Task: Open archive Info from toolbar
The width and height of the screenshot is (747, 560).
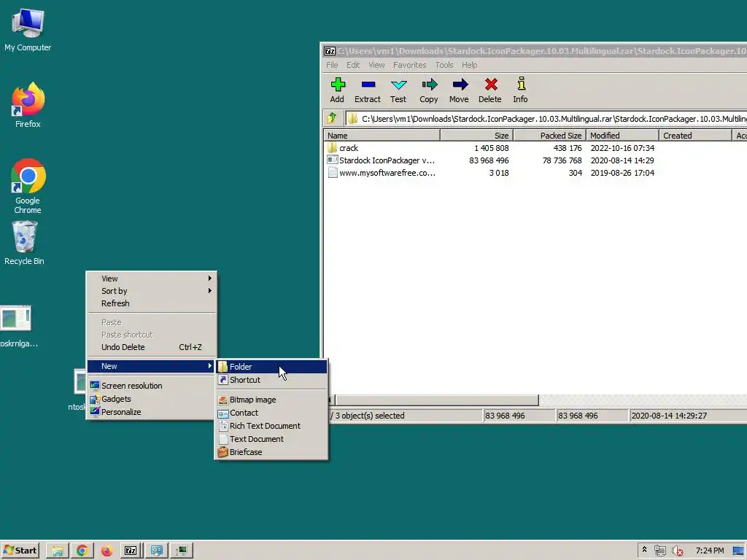Action: [x=521, y=90]
